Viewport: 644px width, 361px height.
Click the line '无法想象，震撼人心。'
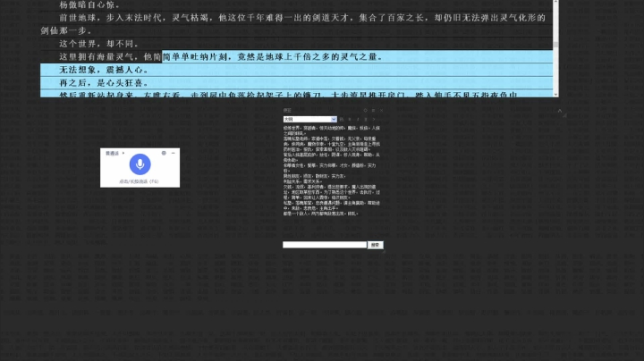coord(104,70)
